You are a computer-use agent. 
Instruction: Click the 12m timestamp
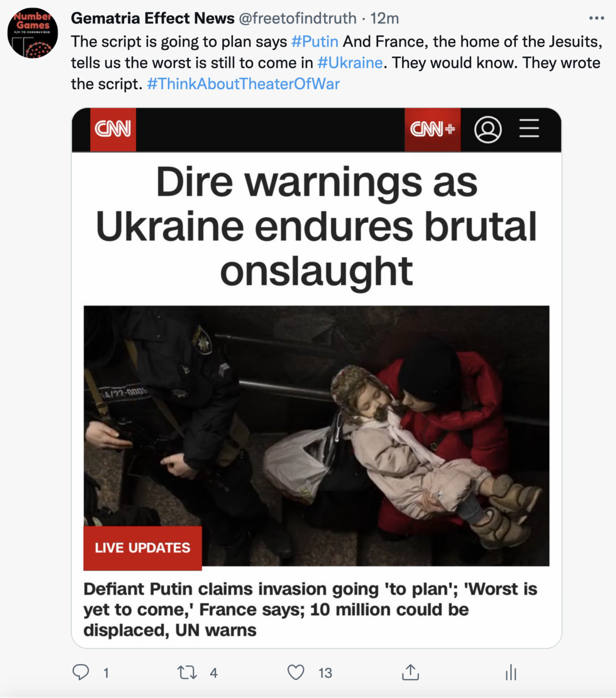(384, 18)
